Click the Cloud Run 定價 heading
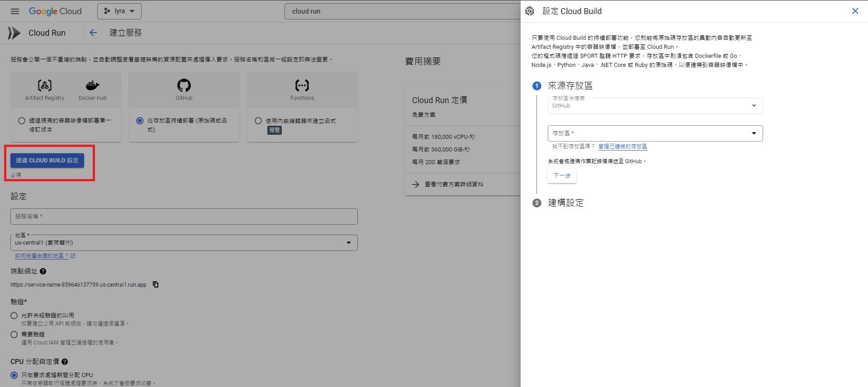 point(439,100)
